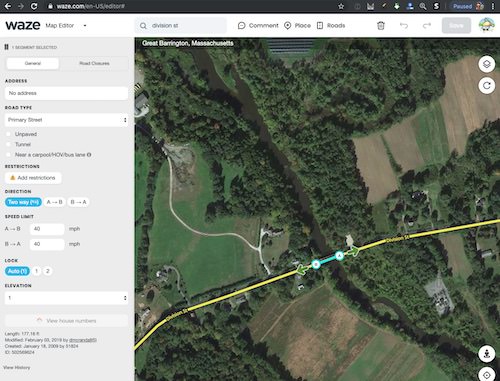
Task: Select B → A direction
Action: (x=78, y=202)
